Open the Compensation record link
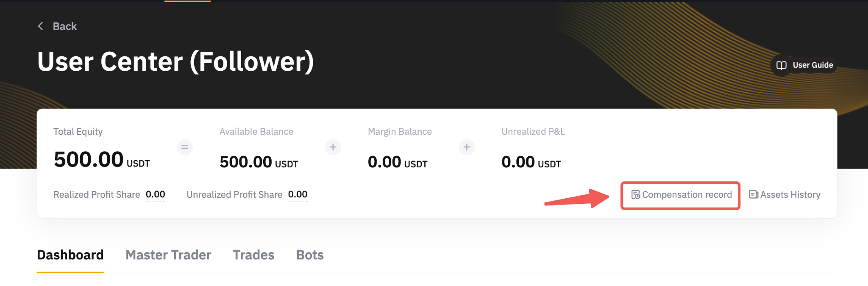Image resolution: width=868 pixels, height=286 pixels. point(687,195)
